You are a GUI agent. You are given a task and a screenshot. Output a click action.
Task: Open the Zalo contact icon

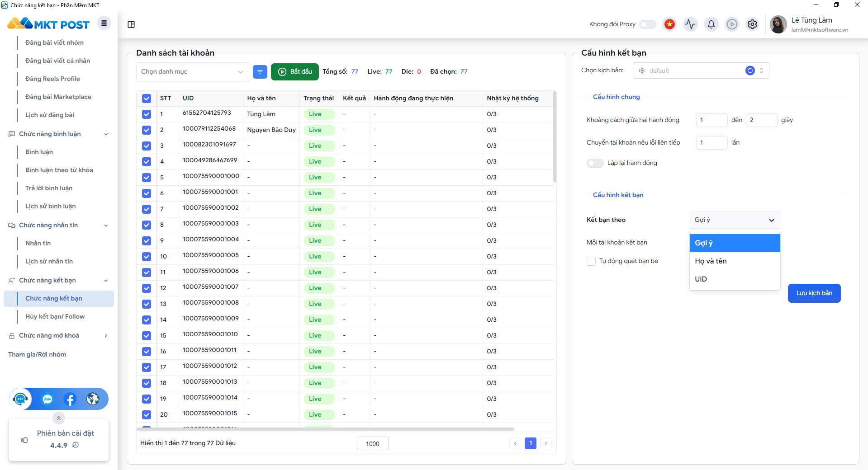pyautogui.click(x=47, y=399)
